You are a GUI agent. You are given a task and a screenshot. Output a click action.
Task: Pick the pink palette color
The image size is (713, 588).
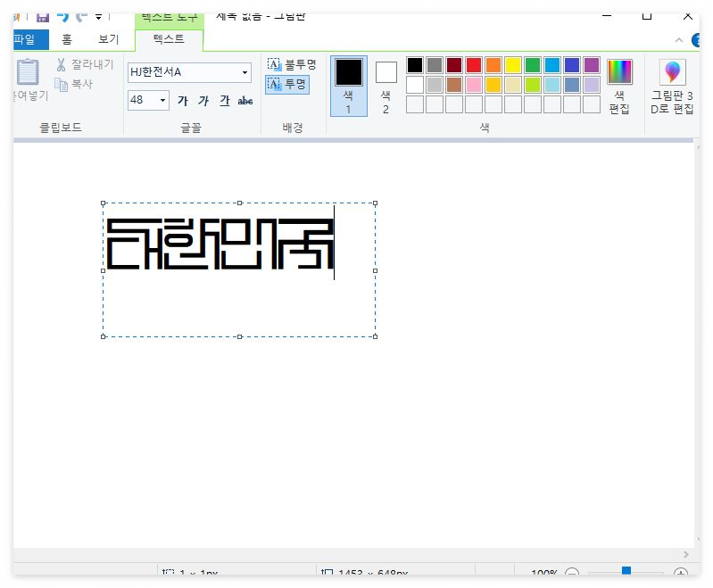click(473, 85)
